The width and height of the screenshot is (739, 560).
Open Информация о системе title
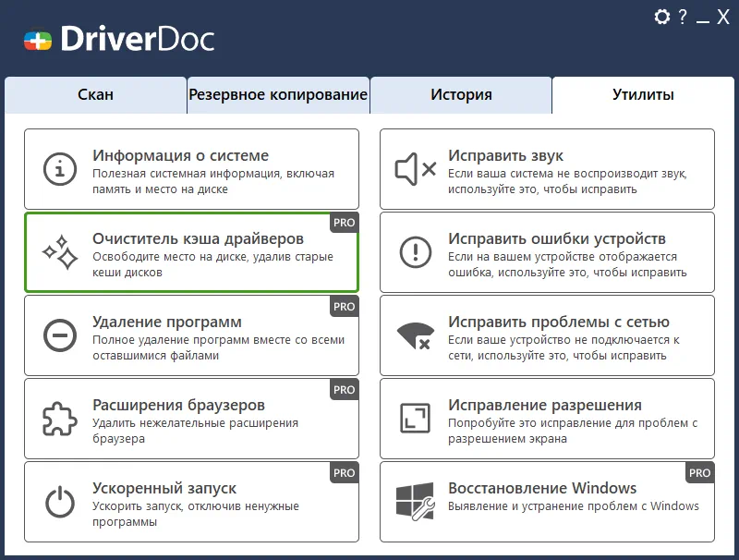(180, 155)
